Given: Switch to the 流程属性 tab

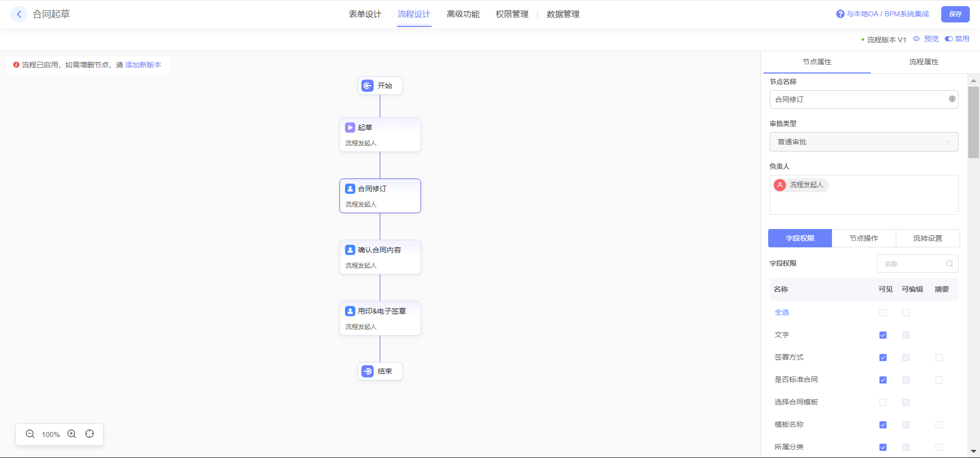Looking at the screenshot, I should point(923,62).
